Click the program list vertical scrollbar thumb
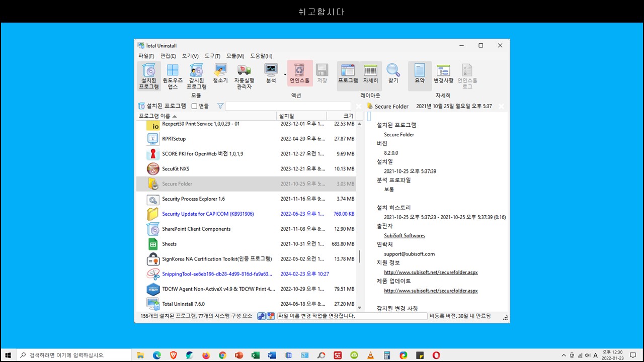Screen dimensions: 644x362 click(x=359, y=257)
